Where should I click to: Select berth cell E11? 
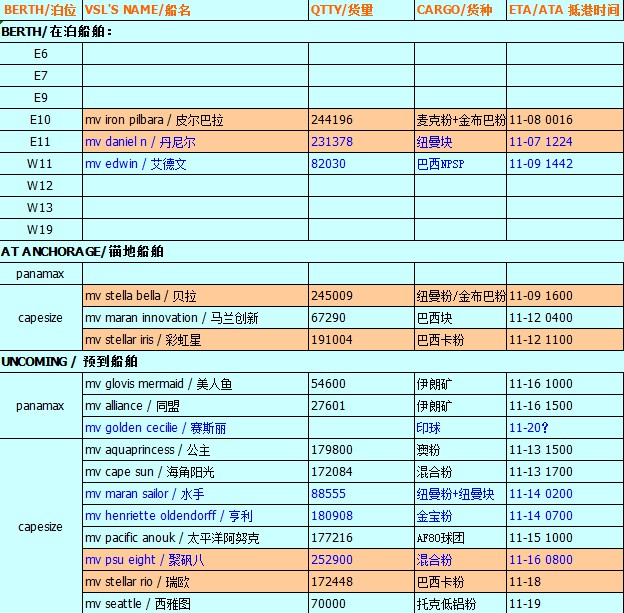pos(41,142)
